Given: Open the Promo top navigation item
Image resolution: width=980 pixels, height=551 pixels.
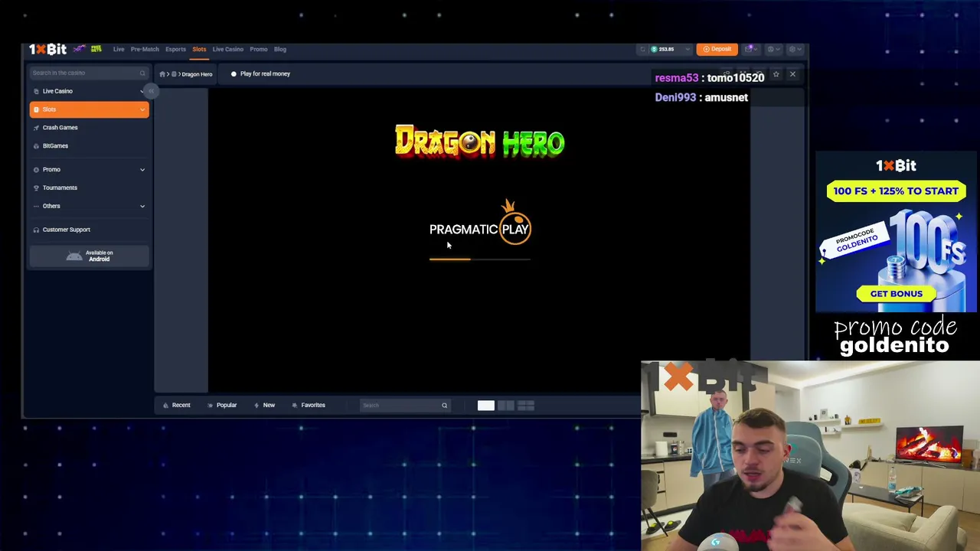Looking at the screenshot, I should (259, 49).
